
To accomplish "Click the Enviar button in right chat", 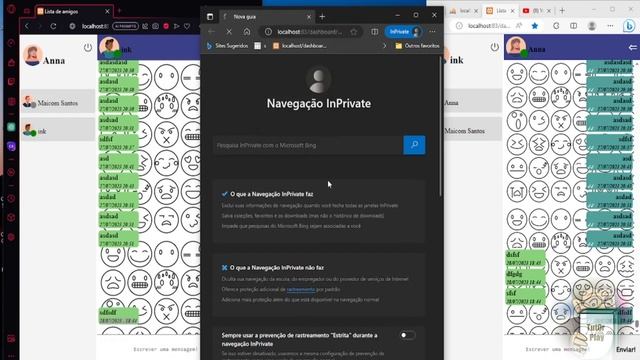I will [626, 349].
